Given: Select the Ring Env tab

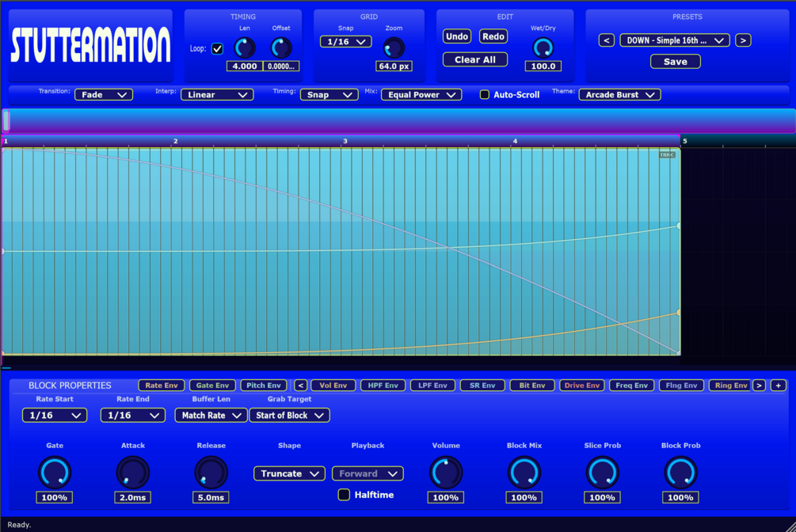Looking at the screenshot, I should coord(730,386).
